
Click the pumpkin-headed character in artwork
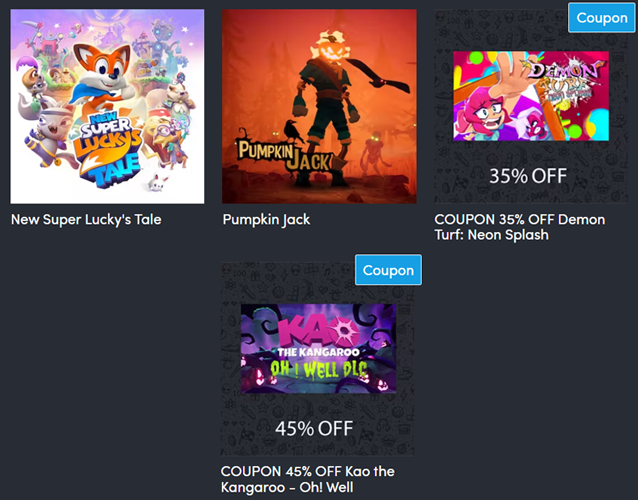pos(328,107)
